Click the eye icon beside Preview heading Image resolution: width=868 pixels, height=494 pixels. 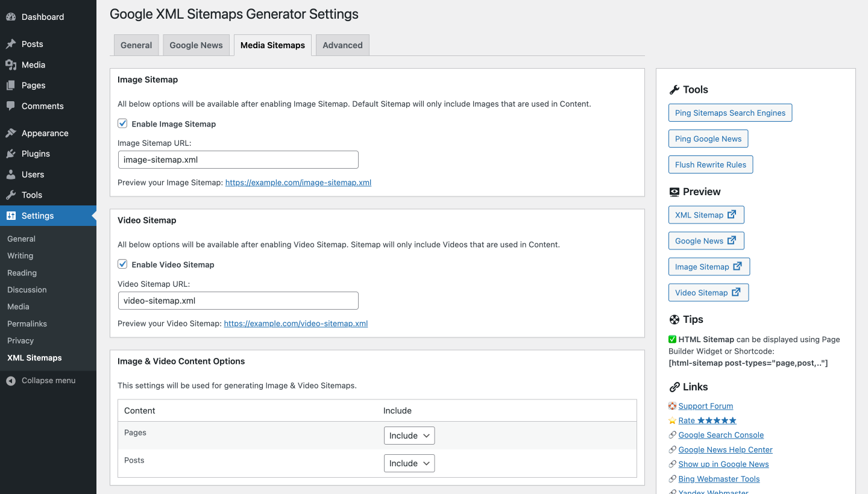pos(675,192)
